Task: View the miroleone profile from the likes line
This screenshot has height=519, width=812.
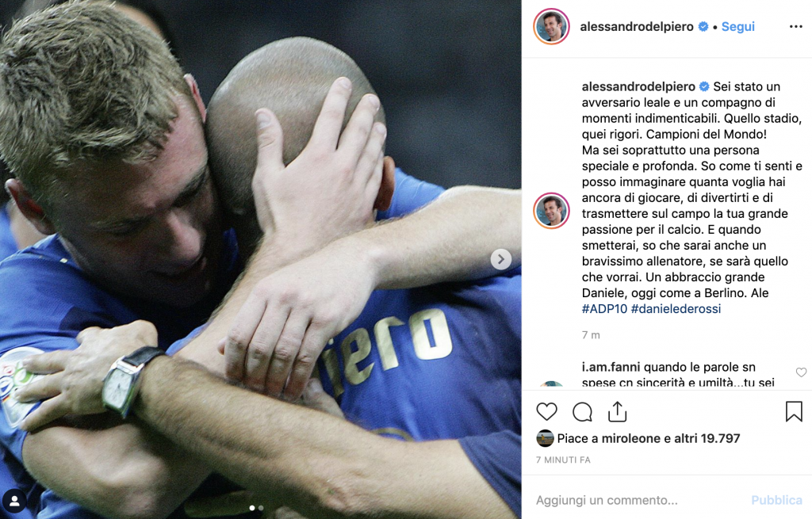Action: [x=630, y=438]
